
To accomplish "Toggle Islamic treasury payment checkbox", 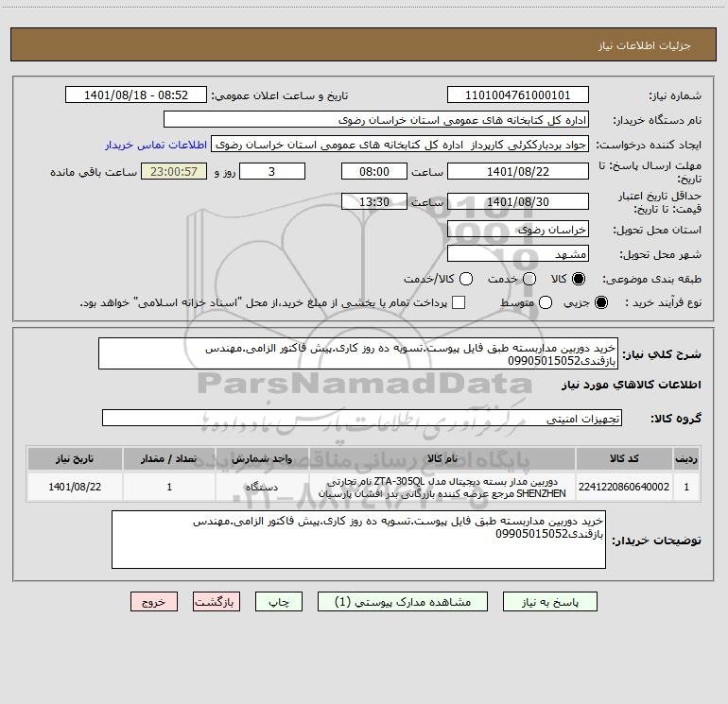I will coord(459,302).
